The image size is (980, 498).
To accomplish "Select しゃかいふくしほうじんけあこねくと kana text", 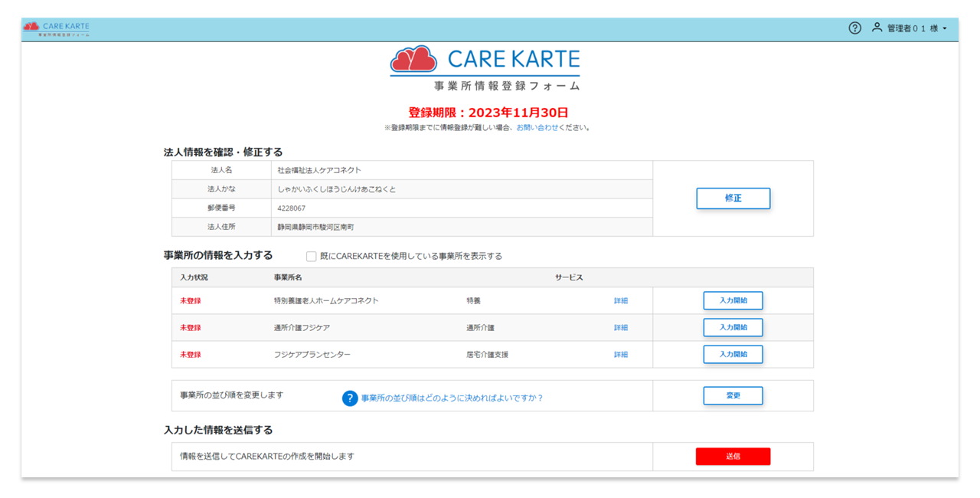I will [337, 189].
